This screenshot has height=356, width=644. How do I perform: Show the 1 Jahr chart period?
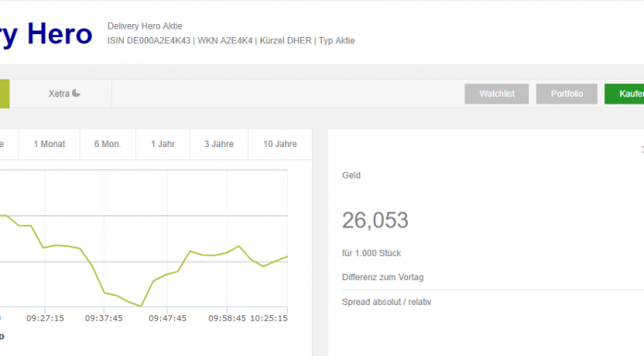(163, 144)
